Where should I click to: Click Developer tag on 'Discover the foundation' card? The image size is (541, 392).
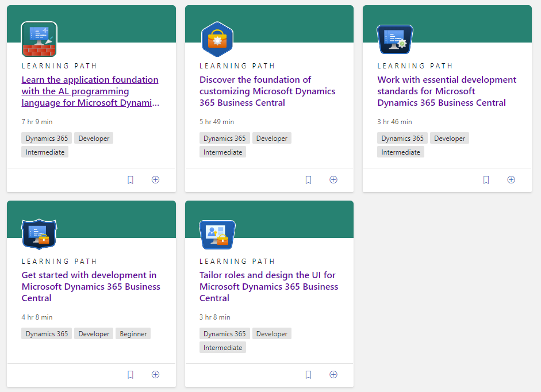point(272,139)
